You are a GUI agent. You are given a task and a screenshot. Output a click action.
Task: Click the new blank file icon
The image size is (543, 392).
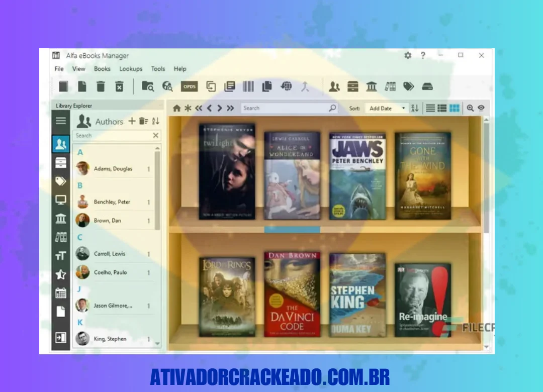82,86
